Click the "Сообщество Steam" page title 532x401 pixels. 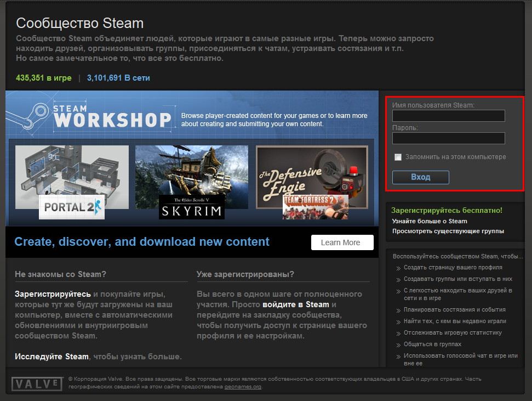[x=80, y=23]
